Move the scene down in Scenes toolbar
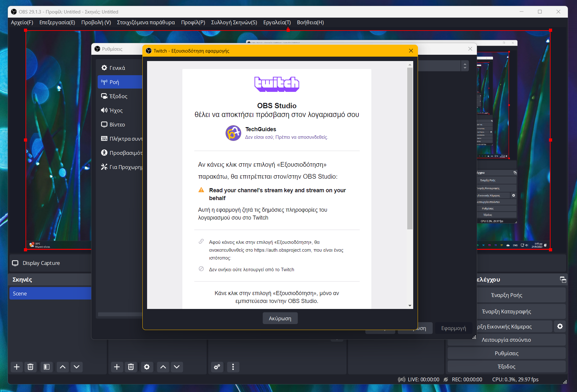The height and width of the screenshot is (392, 577). [x=77, y=367]
